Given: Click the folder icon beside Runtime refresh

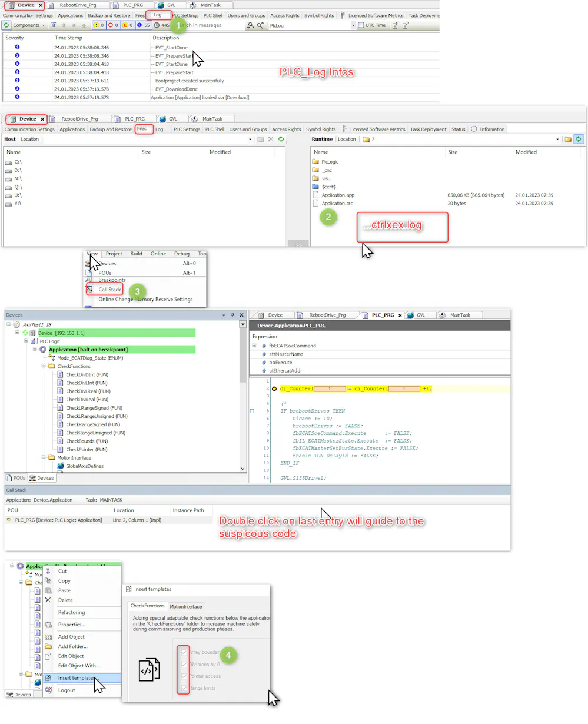Looking at the screenshot, I should 568,140.
